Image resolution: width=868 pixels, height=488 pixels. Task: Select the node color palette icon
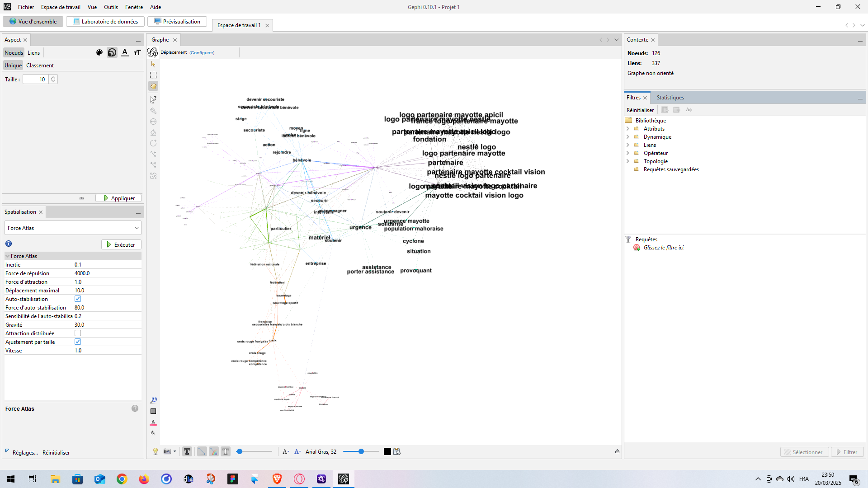(x=99, y=52)
